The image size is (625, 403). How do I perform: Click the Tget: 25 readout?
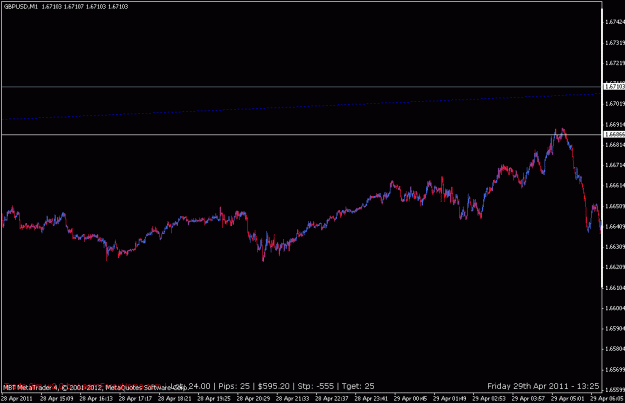[358, 386]
